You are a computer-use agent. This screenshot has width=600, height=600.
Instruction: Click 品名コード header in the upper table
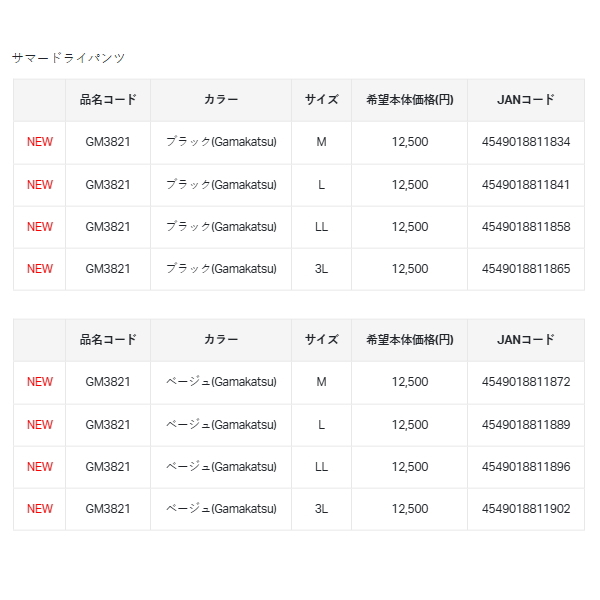pyautogui.click(x=108, y=100)
